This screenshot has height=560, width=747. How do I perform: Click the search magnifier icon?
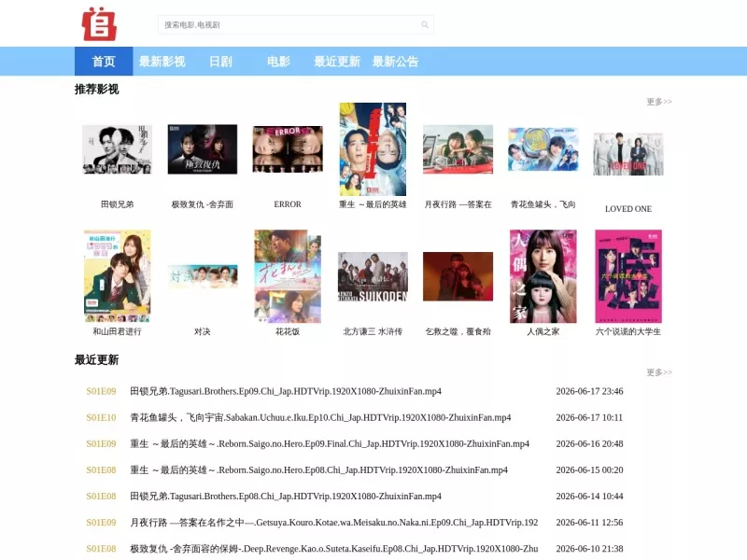(x=425, y=25)
